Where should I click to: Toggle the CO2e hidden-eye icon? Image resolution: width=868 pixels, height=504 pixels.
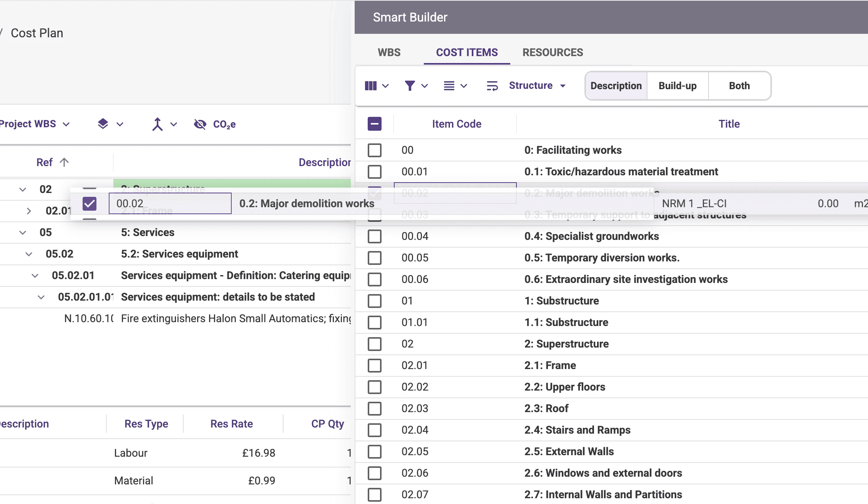(200, 124)
